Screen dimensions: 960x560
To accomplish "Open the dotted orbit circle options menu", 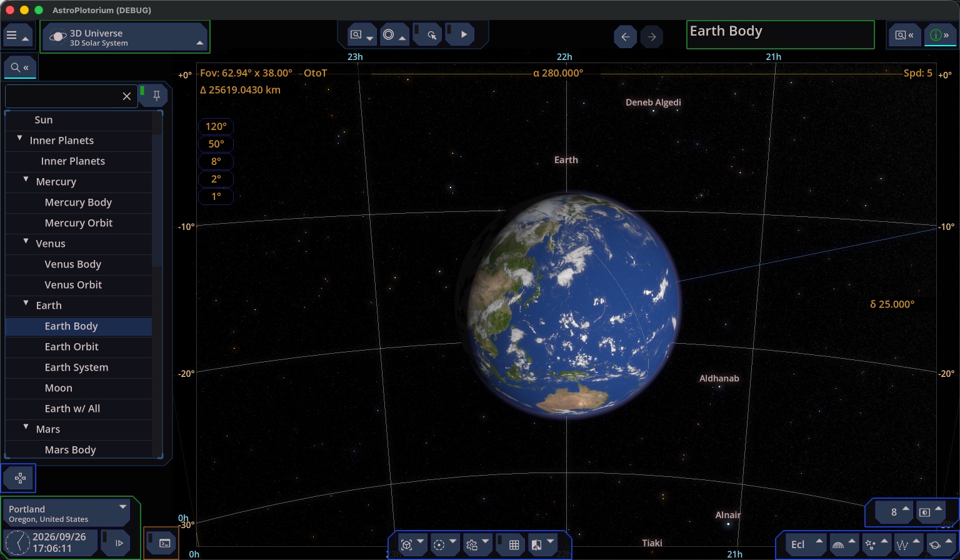I will click(444, 545).
